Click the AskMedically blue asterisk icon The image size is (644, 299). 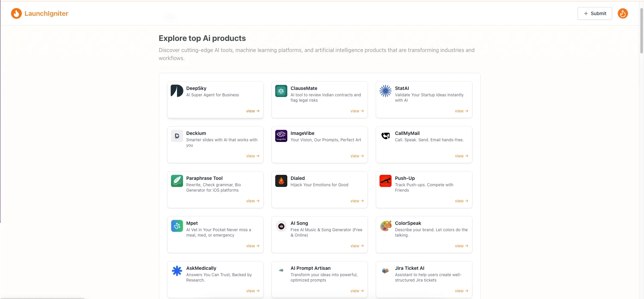(177, 271)
